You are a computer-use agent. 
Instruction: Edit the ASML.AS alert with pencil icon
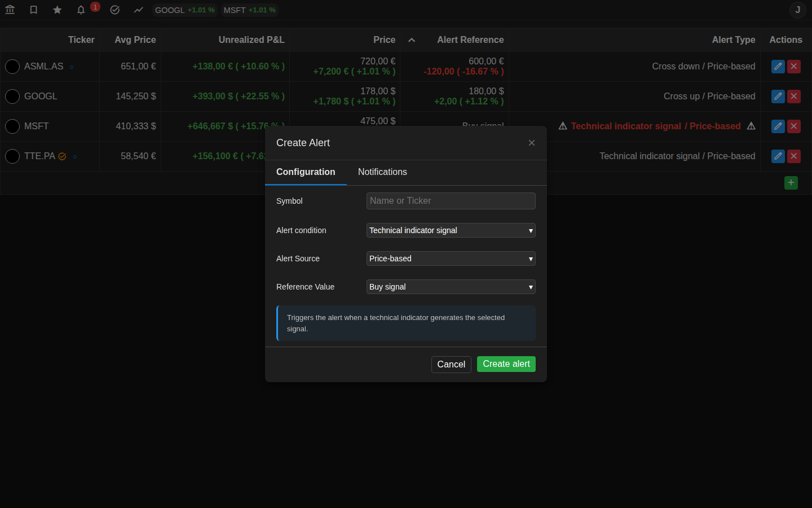click(778, 67)
